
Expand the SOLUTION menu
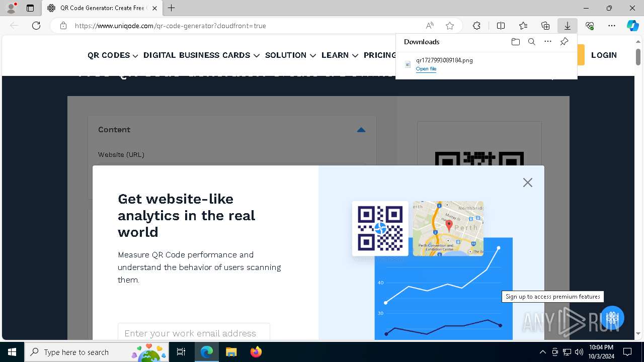coord(290,55)
